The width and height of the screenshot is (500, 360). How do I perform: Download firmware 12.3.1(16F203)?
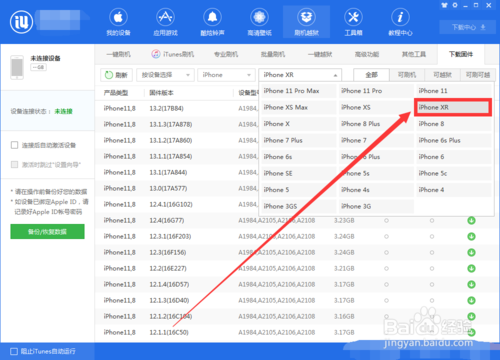471,236
